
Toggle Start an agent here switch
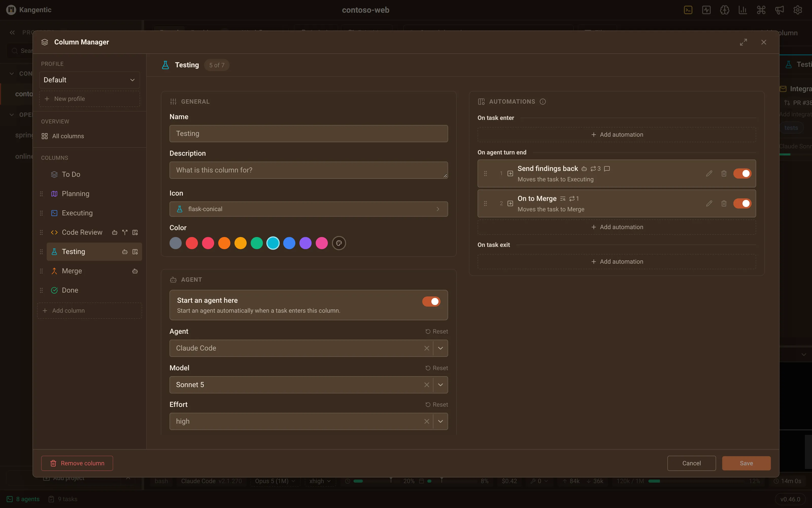tap(431, 301)
